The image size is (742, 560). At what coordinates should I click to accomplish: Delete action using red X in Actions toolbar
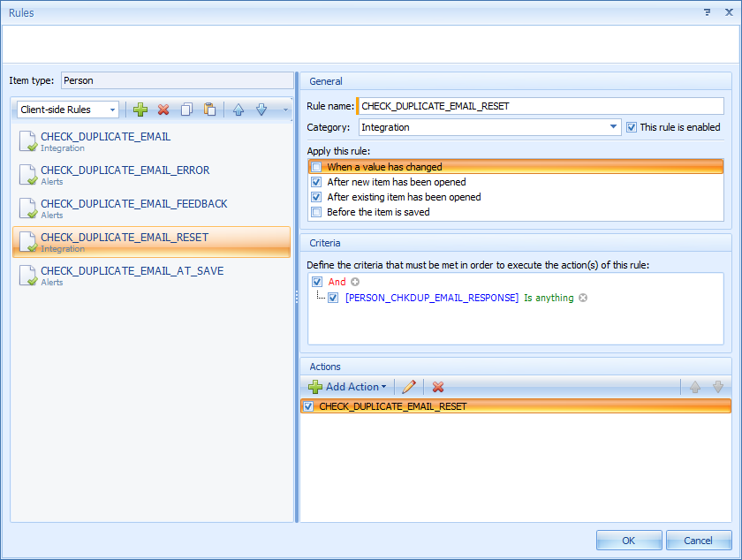coord(438,387)
